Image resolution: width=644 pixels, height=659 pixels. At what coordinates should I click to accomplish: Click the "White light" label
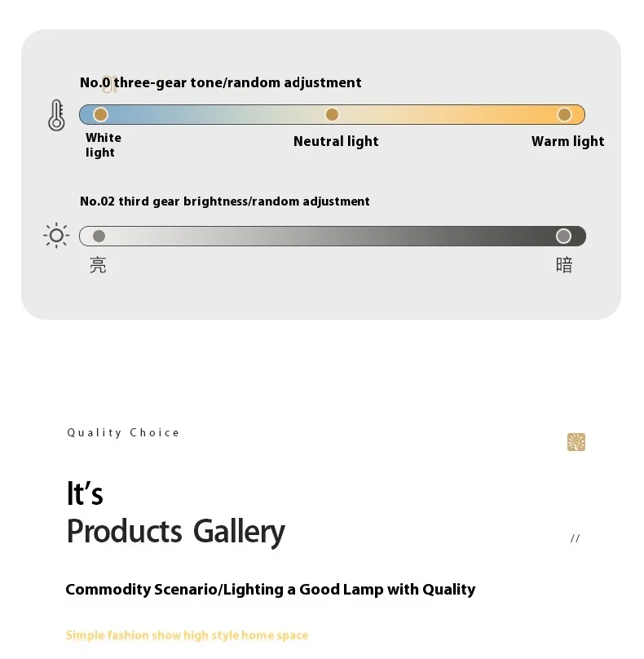[103, 145]
